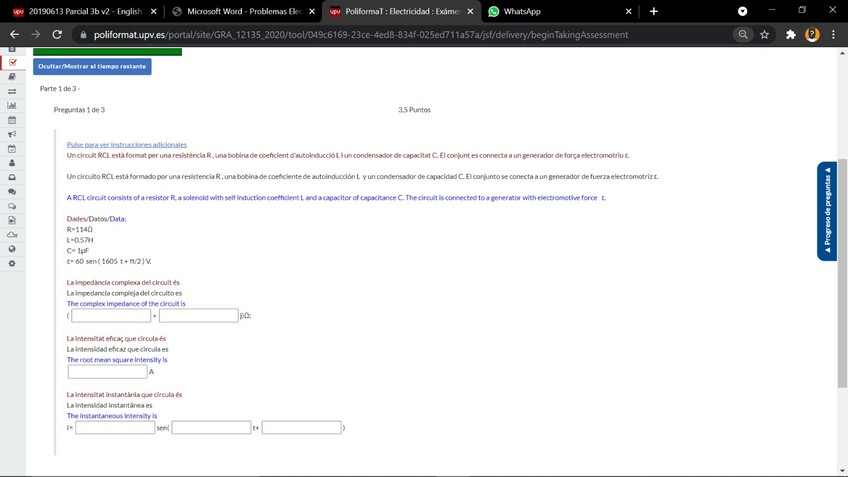Close the 20190613 Parcial 3b tab
The width and height of the screenshot is (848, 477).
(x=154, y=11)
